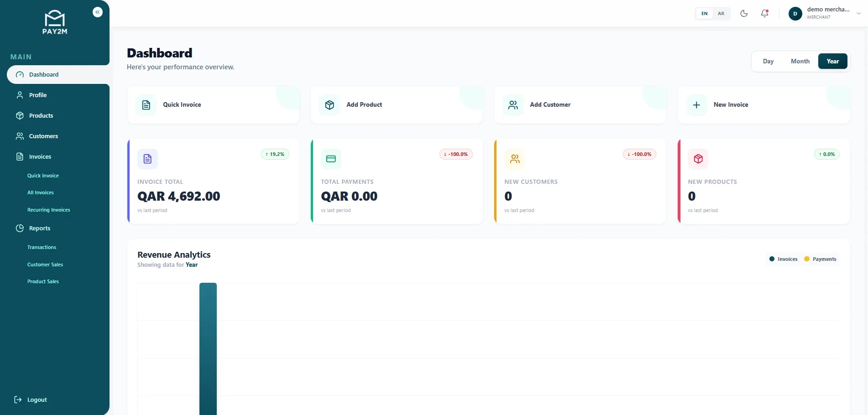Click the Total Payments -100.0% badge
The image size is (868, 415).
click(456, 154)
